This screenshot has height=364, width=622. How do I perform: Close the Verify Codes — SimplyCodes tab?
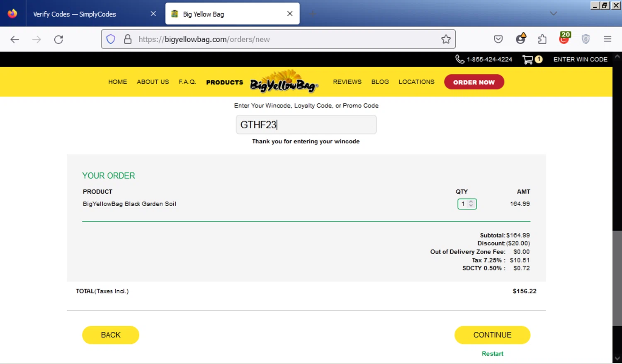pos(153,14)
